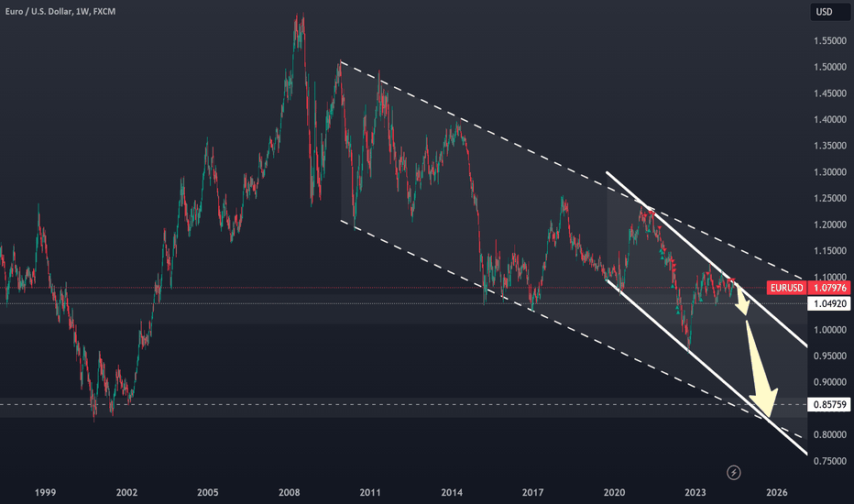Click the 1.55000 price axis label

pos(830,41)
